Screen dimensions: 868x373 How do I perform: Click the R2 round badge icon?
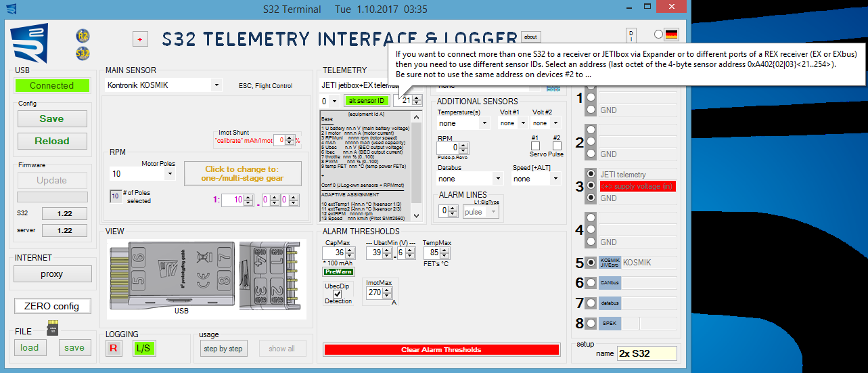click(83, 35)
